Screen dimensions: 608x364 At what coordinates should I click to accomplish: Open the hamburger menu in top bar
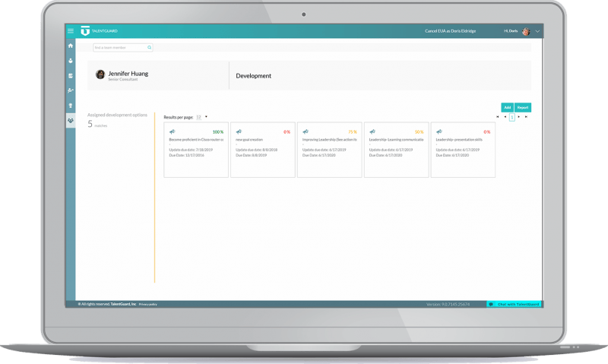pos(71,31)
